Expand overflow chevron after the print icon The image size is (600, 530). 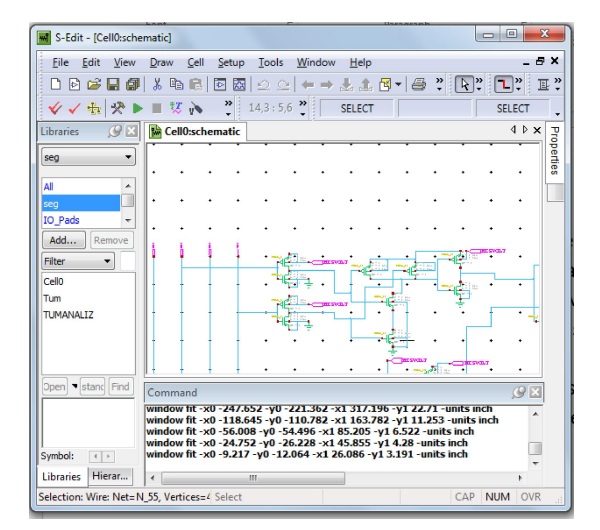tap(439, 85)
